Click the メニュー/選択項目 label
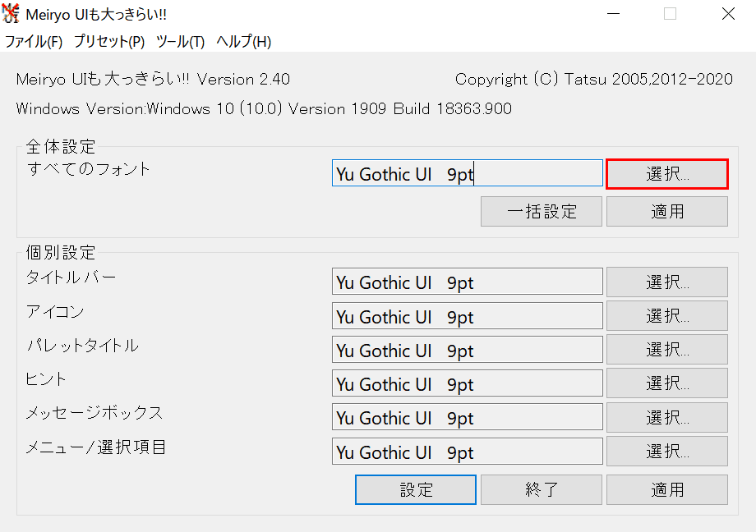Viewport: 756px width, 532px height. click(95, 447)
